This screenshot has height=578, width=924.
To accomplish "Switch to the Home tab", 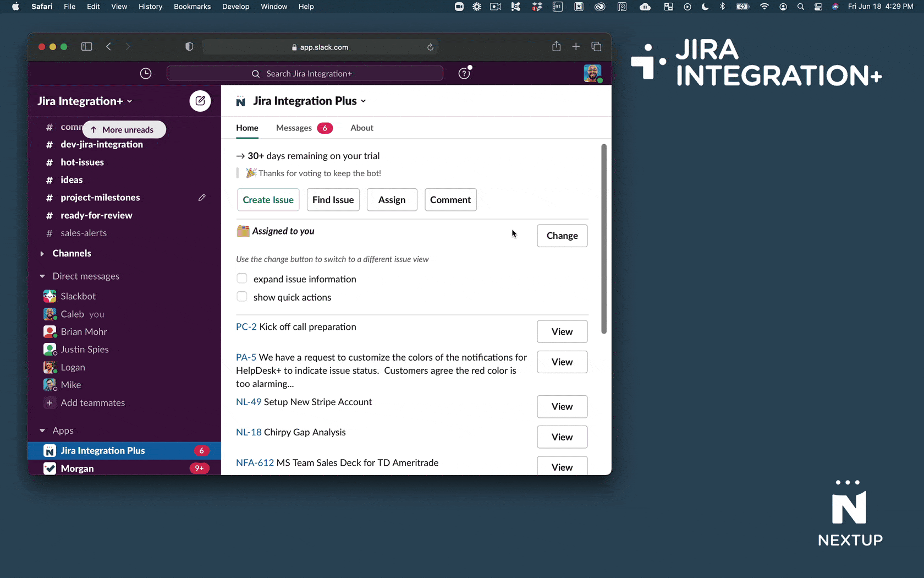I will (x=247, y=128).
